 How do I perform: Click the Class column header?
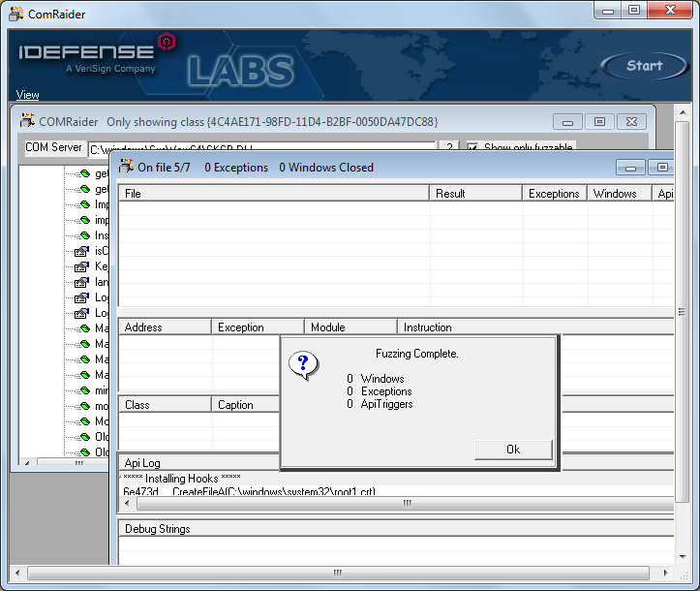click(x=165, y=405)
